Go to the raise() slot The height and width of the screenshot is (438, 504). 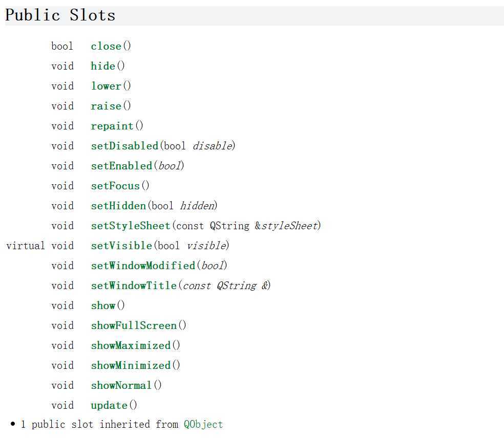click(x=106, y=106)
